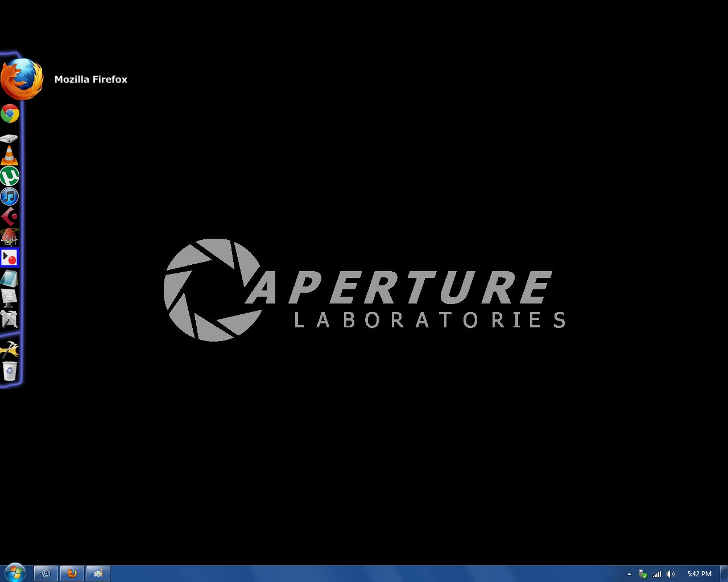Click the hard drive icon in dock
This screenshot has height=582, width=728.
click(9, 138)
